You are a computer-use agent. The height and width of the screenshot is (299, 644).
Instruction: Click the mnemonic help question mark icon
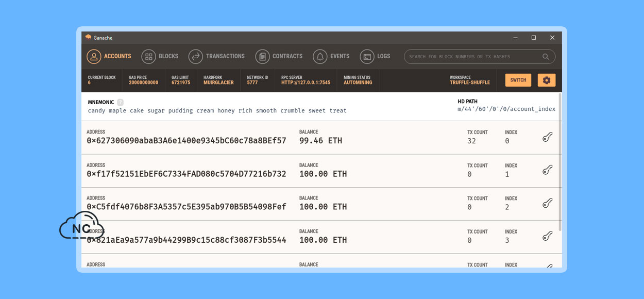120,102
